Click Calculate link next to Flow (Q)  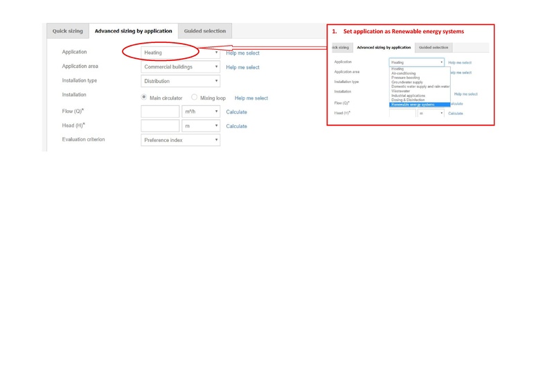tap(236, 112)
